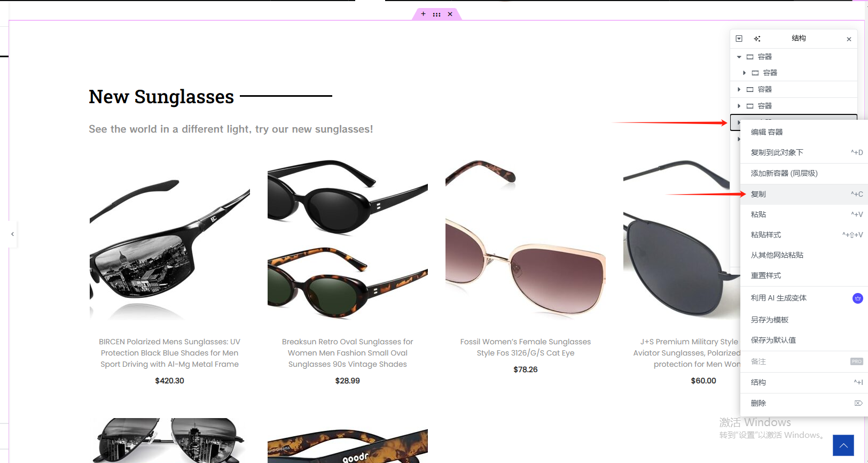Click the add section plus icon
This screenshot has width=868, height=463.
(x=423, y=14)
